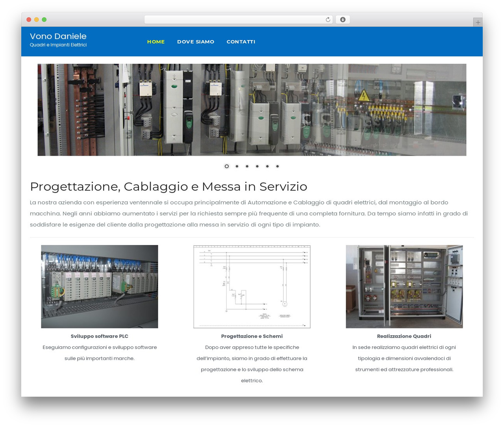This screenshot has height=427, width=504.
Task: Minimize the window with the yellow button
Action: (37, 20)
